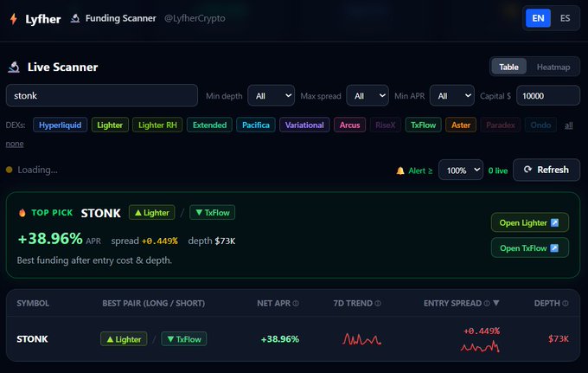Click the Lighter long badge in Top Pick
This screenshot has width=588, height=373.
click(152, 212)
